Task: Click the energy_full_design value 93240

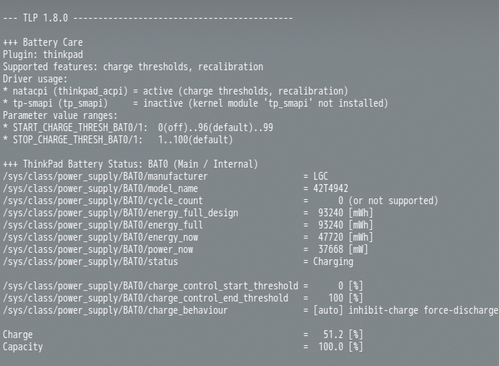Action: click(330, 213)
